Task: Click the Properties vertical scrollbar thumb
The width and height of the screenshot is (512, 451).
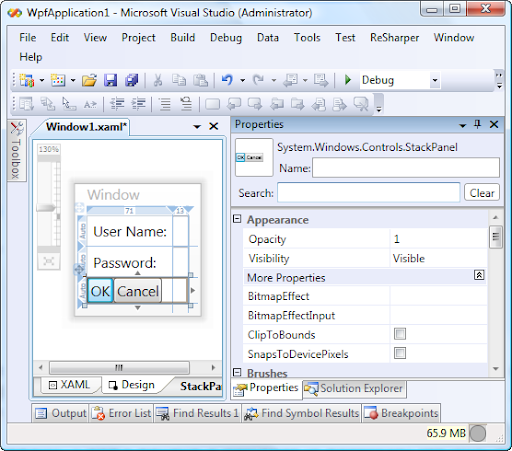Action: tap(496, 237)
